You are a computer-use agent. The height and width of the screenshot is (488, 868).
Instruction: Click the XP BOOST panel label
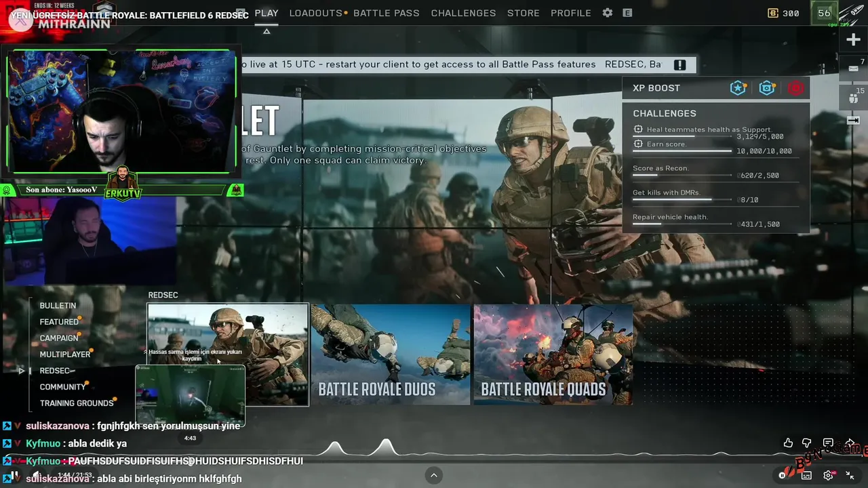pyautogui.click(x=656, y=88)
